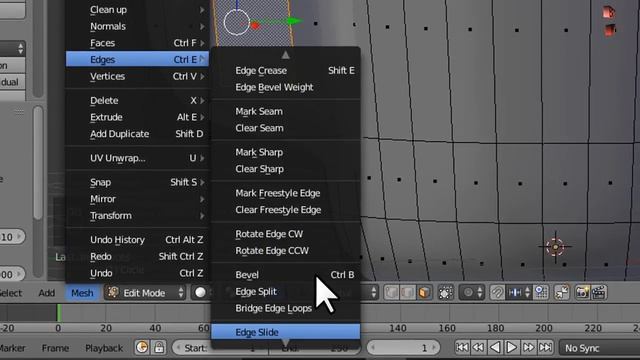Play the animation in reverse

[x=495, y=348]
